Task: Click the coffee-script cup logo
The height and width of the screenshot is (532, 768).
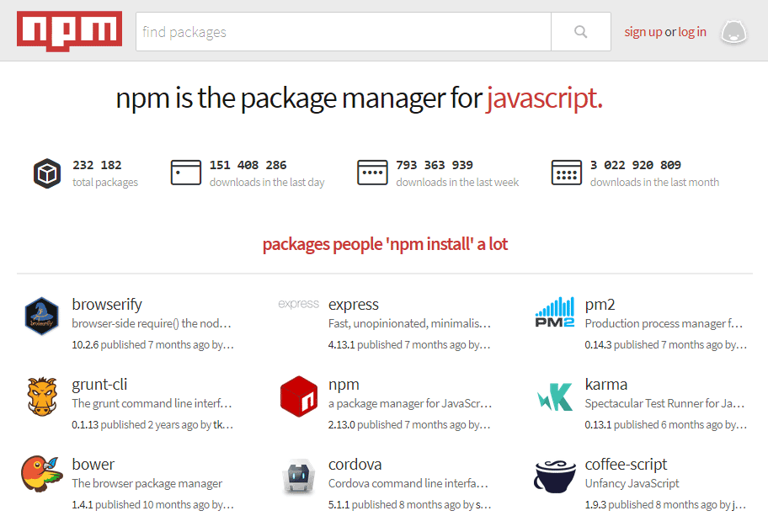Action: pyautogui.click(x=555, y=476)
